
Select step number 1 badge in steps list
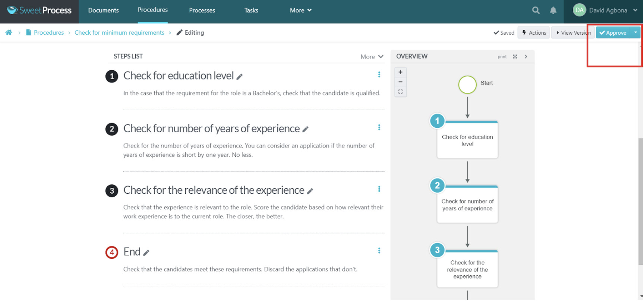112,76
